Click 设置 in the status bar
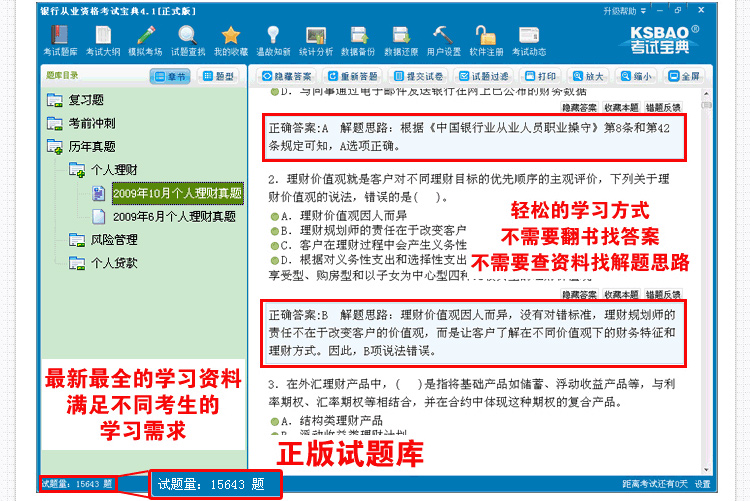Image resolution: width=750 pixels, height=501 pixels. click(702, 484)
